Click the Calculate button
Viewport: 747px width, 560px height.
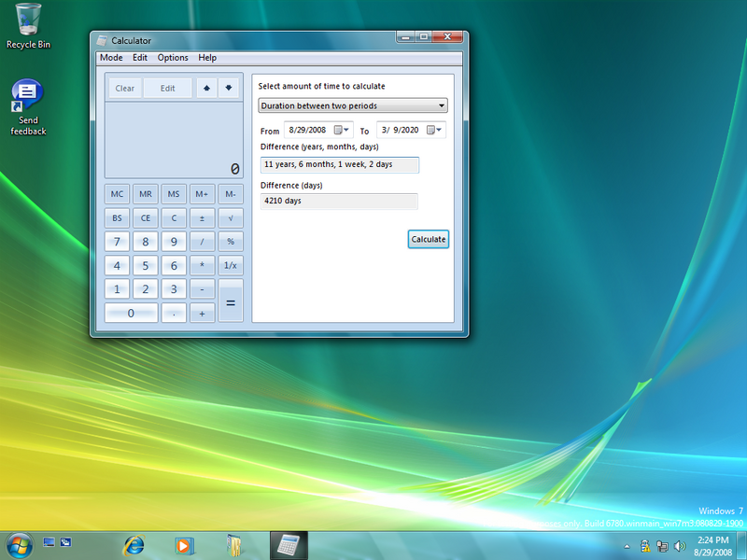429,239
